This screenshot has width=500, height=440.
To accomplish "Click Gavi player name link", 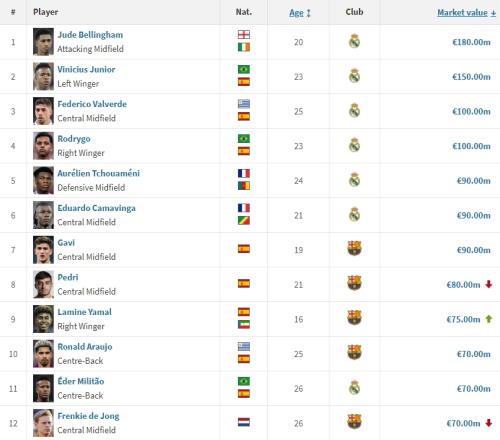I will coord(66,243).
